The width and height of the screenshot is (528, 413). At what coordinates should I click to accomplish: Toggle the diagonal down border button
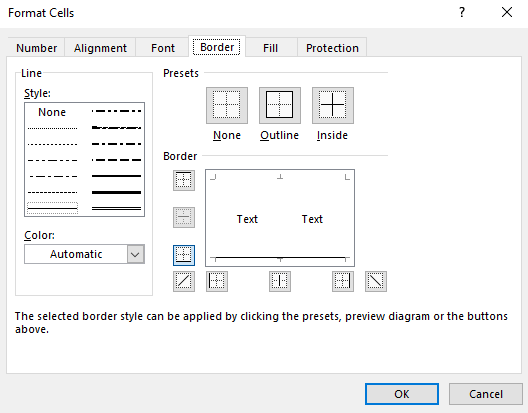click(x=376, y=281)
